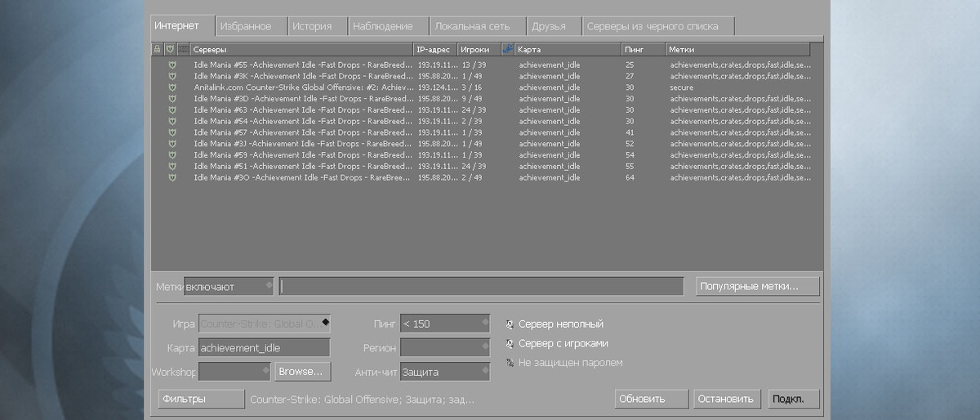Click the Популярные метки... button

758,286
